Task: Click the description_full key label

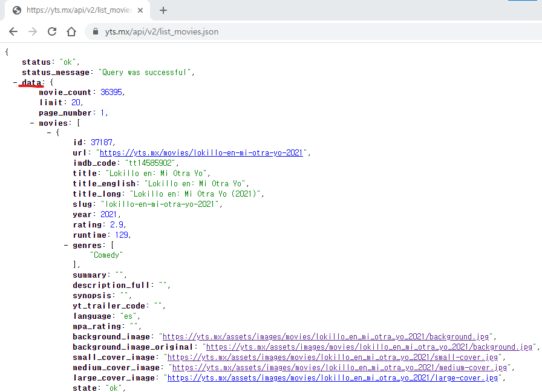Action: pos(111,285)
